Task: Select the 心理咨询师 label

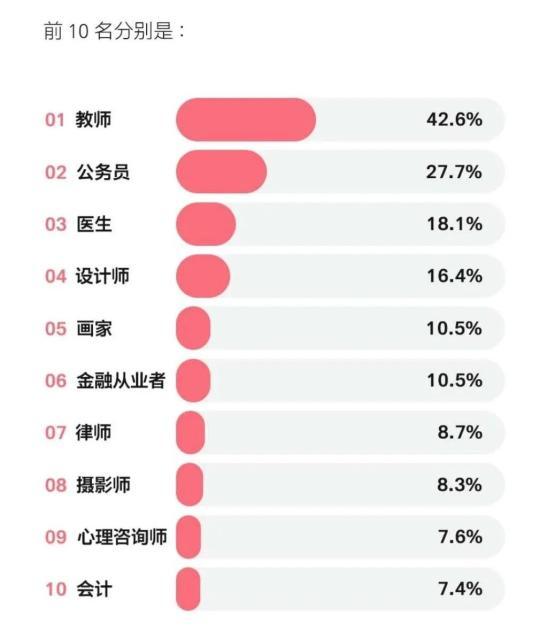Action: pos(122,537)
